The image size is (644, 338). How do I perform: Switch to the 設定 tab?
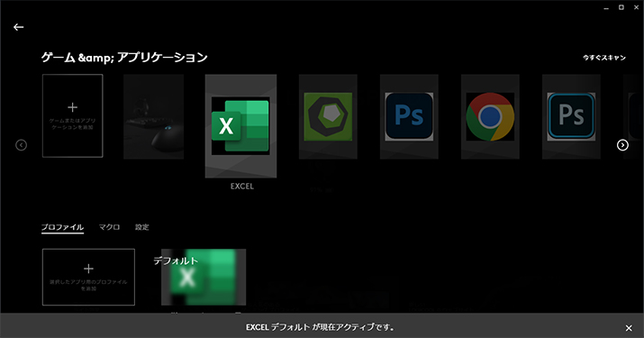[x=142, y=227]
